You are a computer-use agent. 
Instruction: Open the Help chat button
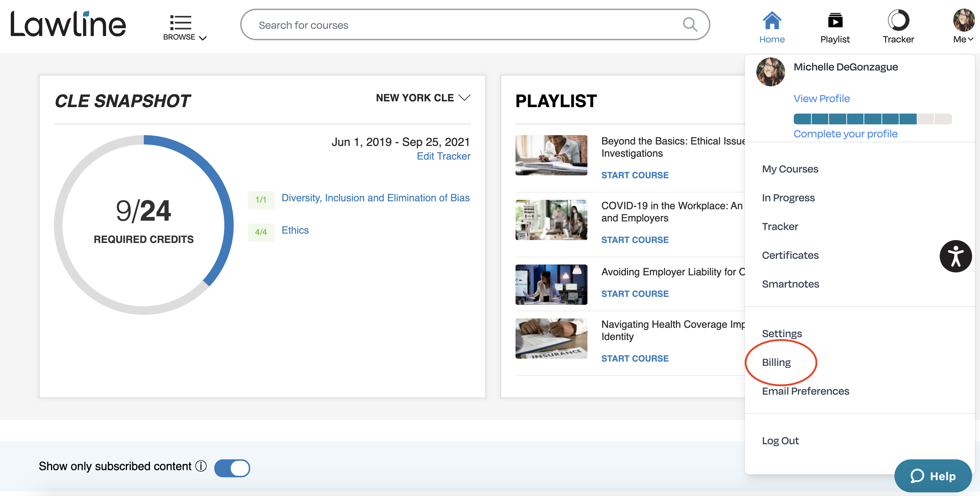click(x=933, y=476)
